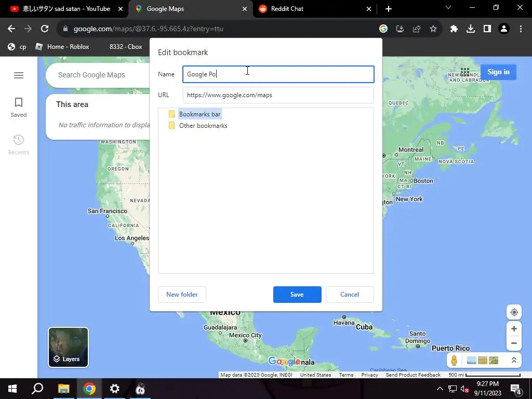Click the install app icon in address bar
Screen dimensions: 532x399
tap(400, 29)
